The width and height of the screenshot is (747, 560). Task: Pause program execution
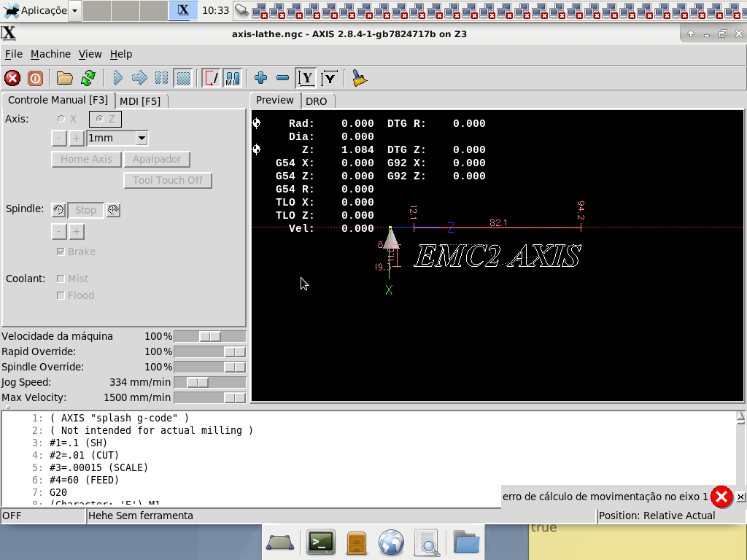(161, 78)
